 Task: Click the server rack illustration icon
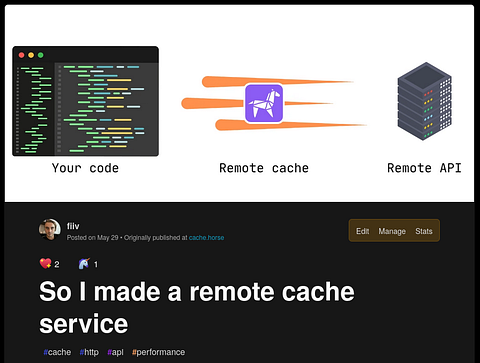coord(424,101)
